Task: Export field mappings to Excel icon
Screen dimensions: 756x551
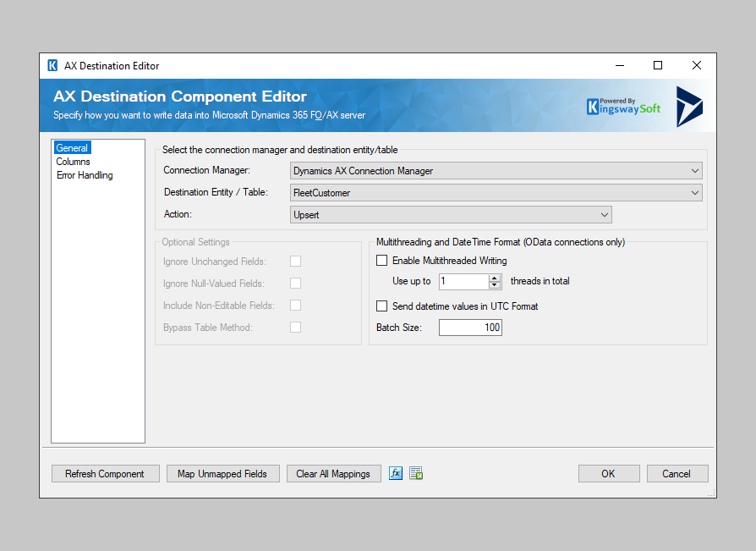Action: pyautogui.click(x=415, y=473)
